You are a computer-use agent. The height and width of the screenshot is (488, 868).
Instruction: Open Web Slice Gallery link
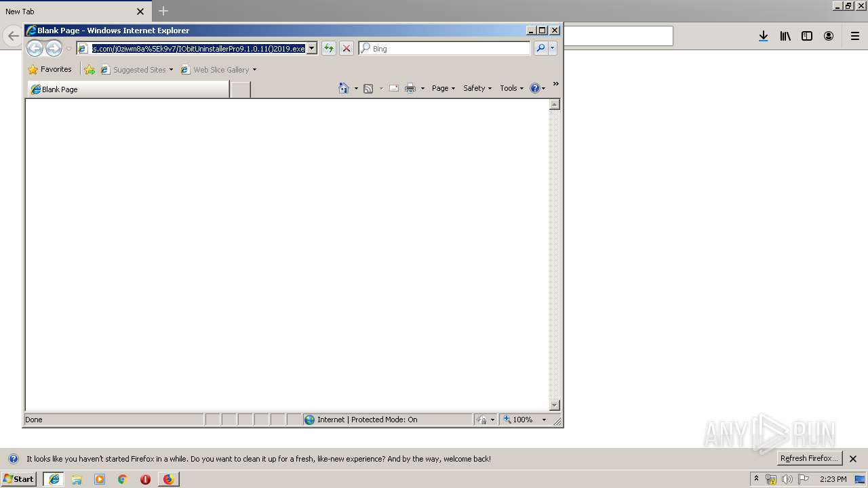(x=215, y=69)
